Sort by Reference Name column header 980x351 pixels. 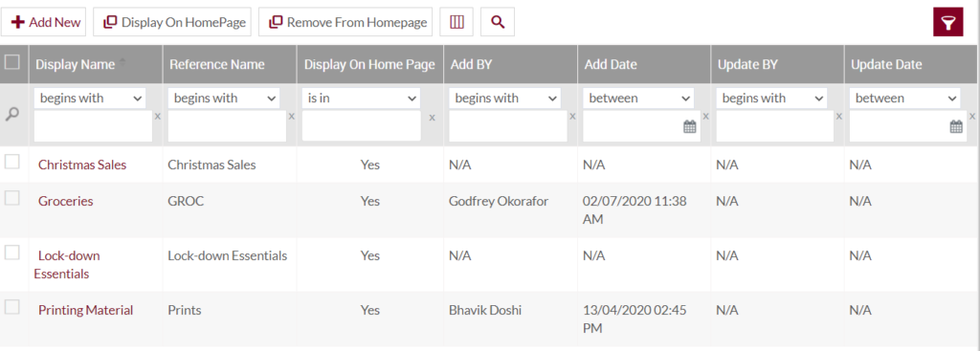click(217, 64)
